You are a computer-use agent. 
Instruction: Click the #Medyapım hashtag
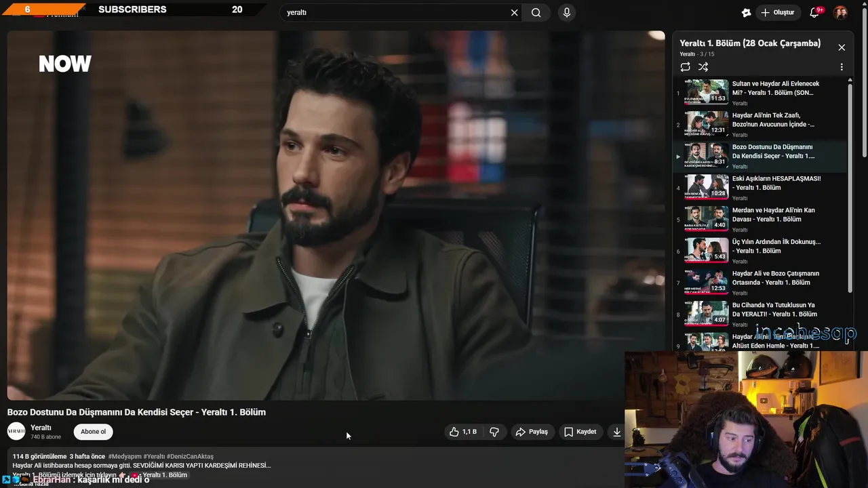coord(124,457)
